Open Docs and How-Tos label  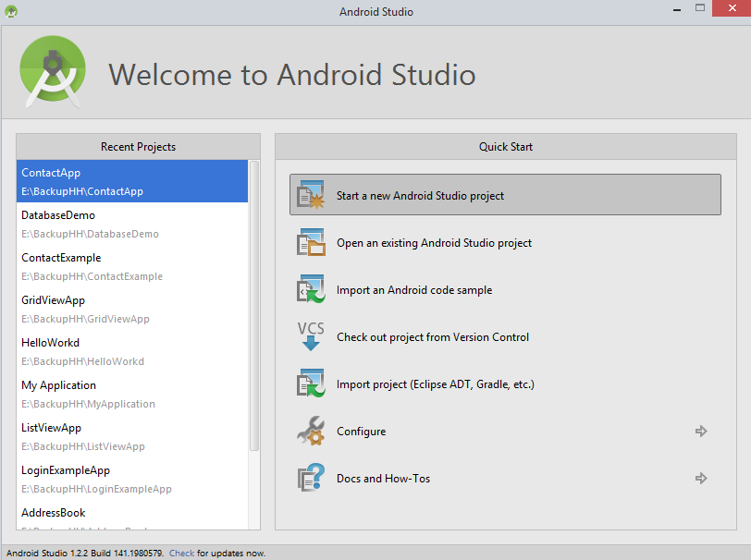pyautogui.click(x=383, y=479)
